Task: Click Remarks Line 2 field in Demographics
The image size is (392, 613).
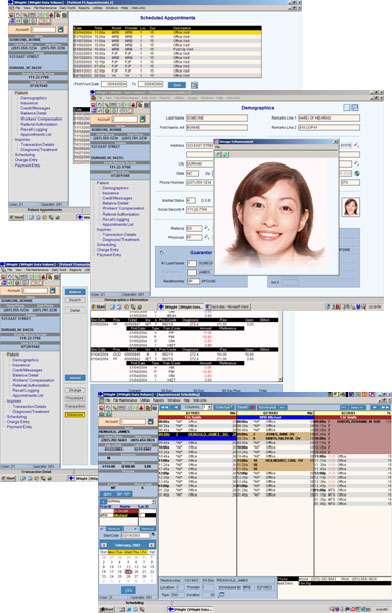Action: click(329, 127)
